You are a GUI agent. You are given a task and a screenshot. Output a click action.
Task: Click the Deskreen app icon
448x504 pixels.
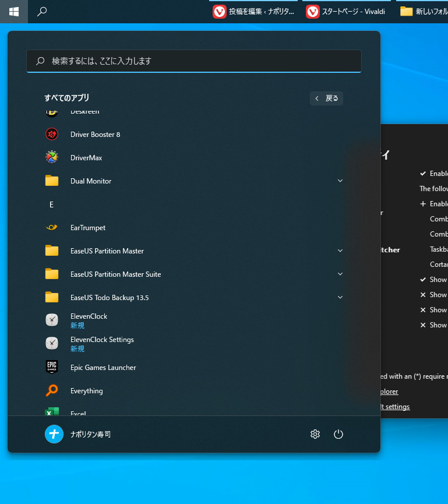point(52,113)
